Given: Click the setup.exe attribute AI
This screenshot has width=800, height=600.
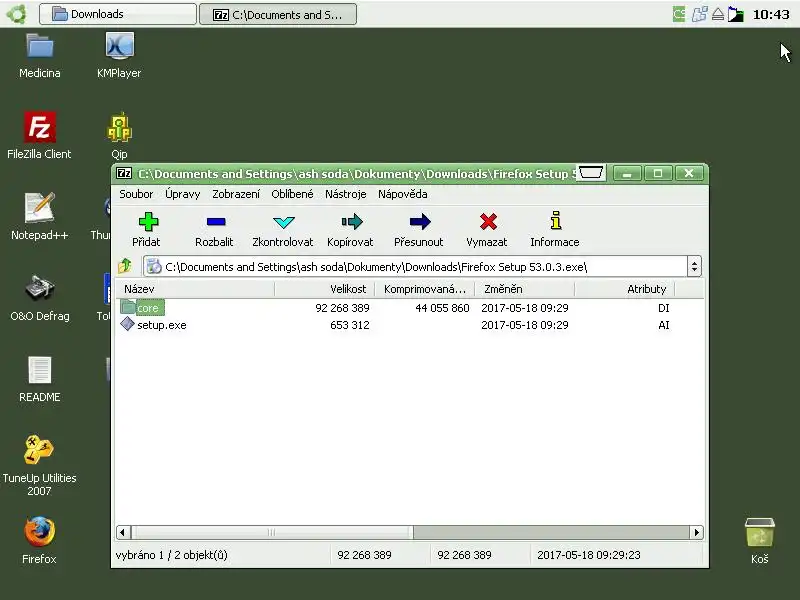Looking at the screenshot, I should (664, 325).
